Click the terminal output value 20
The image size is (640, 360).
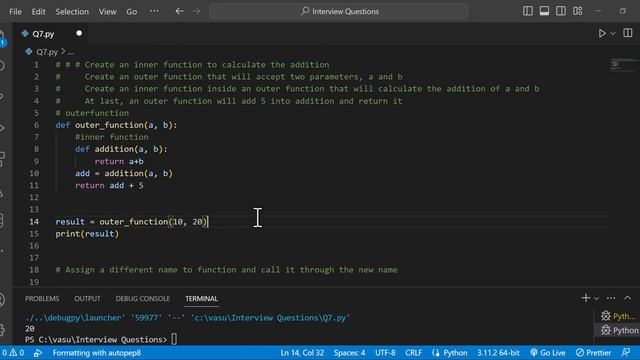(29, 329)
